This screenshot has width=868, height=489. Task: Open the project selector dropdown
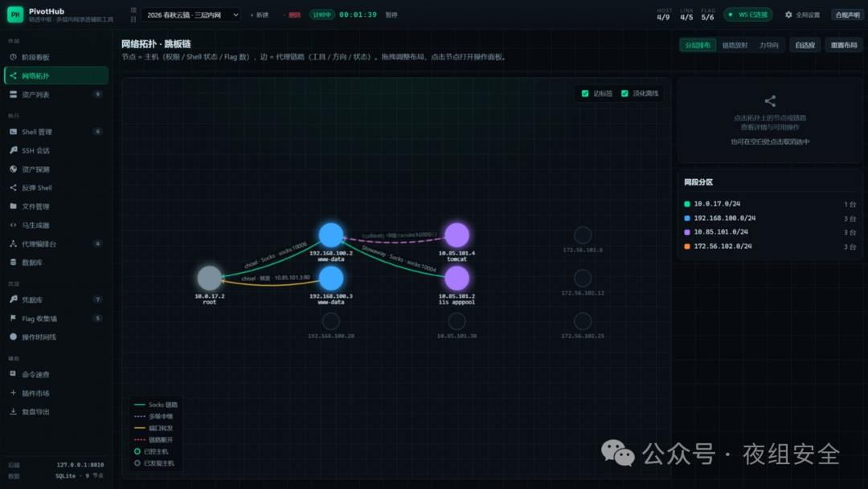191,15
